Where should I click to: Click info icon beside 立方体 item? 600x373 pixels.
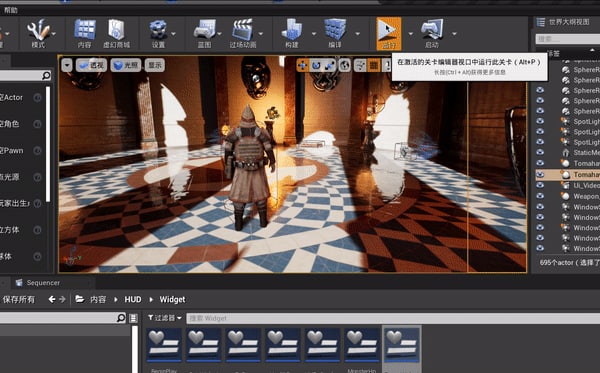(37, 230)
